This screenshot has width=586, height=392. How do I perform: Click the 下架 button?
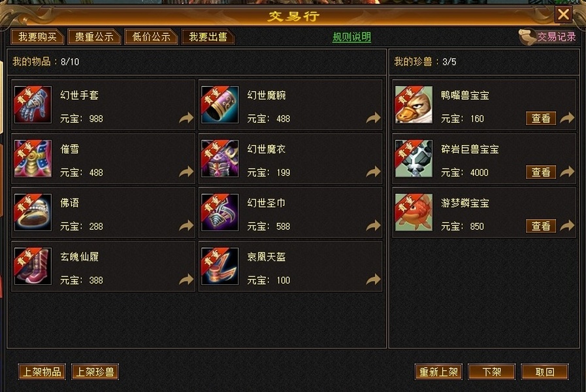491,372
